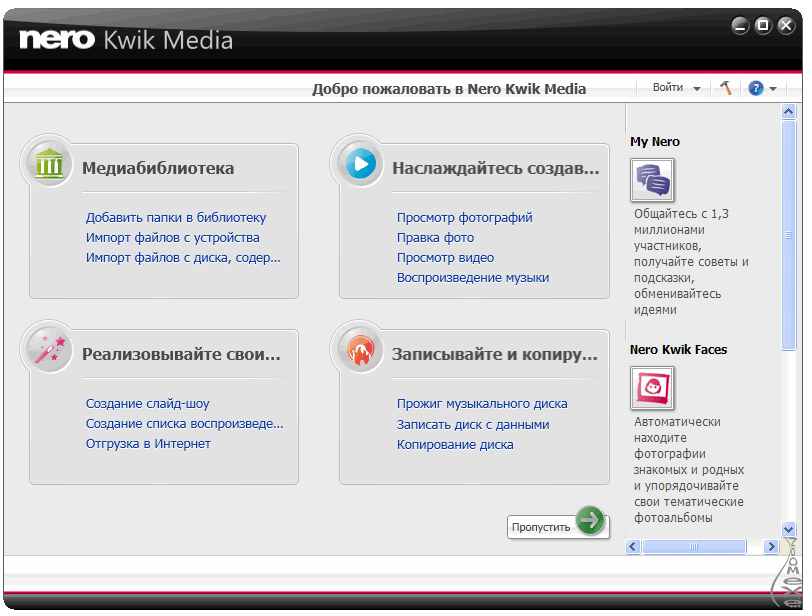Maximize the Nero Kwik Media window

[x=763, y=25]
